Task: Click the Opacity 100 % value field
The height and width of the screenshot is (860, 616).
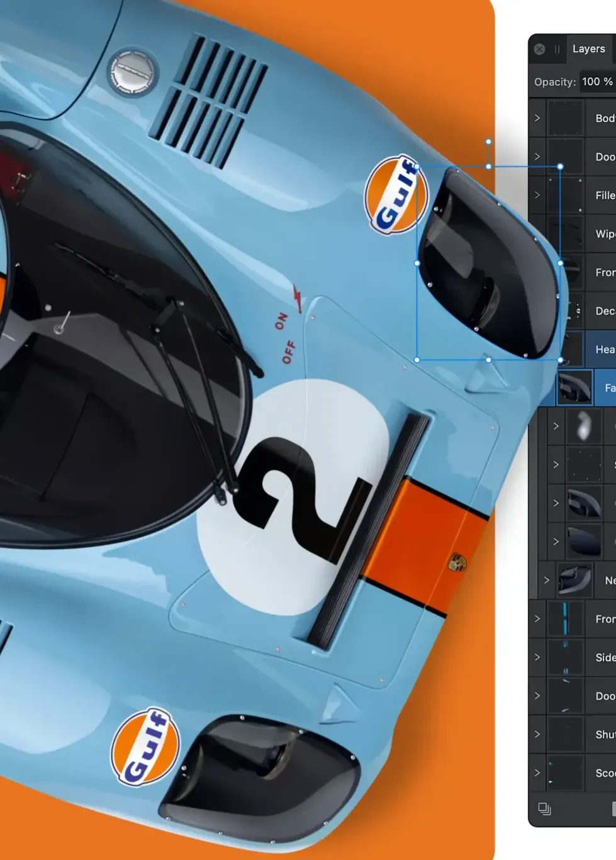Action: [x=596, y=82]
